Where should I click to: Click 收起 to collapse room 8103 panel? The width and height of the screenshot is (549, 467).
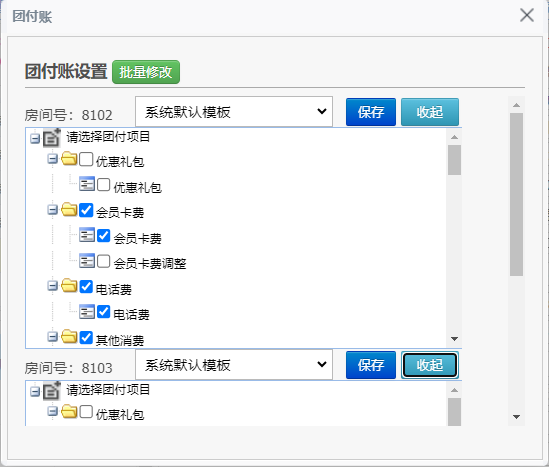(430, 365)
